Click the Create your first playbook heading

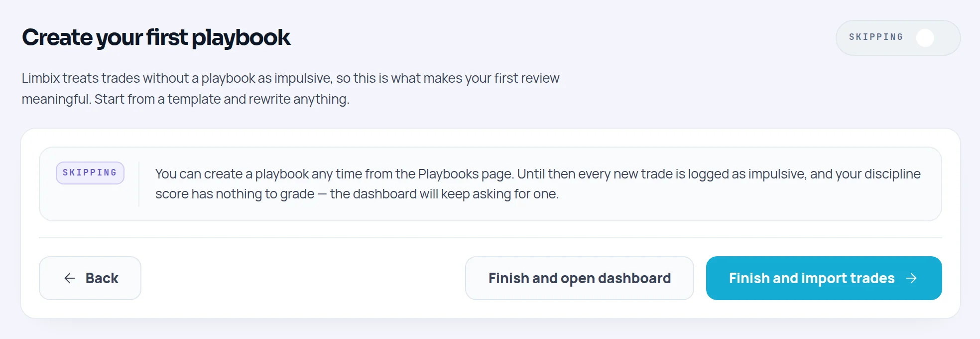click(156, 37)
